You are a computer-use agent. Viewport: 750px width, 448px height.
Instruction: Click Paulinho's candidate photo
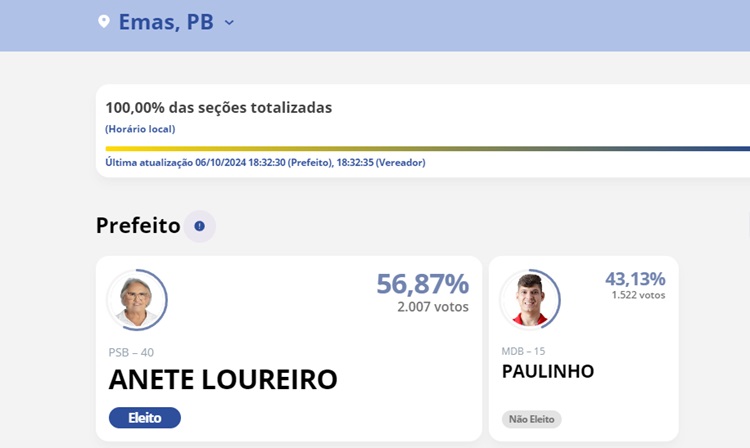coord(529,299)
